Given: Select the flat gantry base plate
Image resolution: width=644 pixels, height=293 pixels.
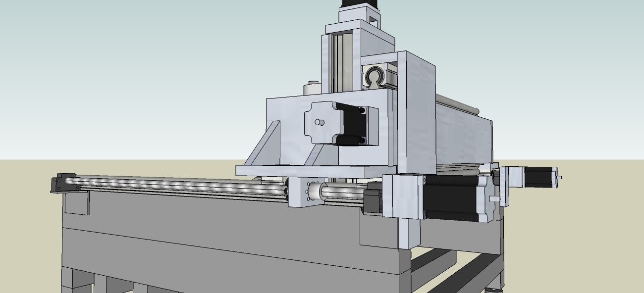Looking at the screenshot, I should click(307, 170).
